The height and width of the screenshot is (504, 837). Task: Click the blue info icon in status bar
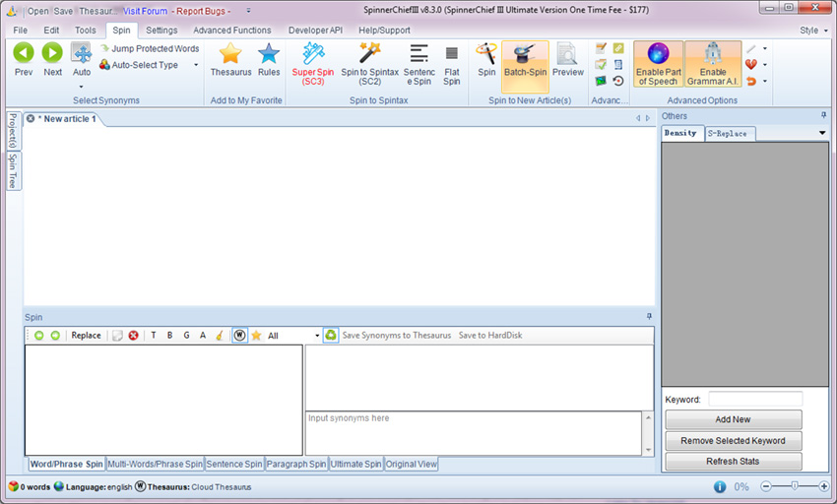click(x=720, y=486)
